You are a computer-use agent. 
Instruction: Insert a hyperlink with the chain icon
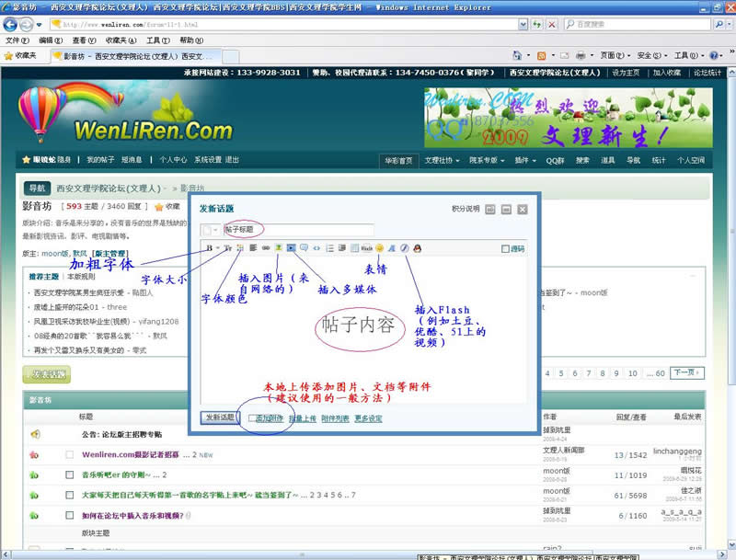coord(266,248)
